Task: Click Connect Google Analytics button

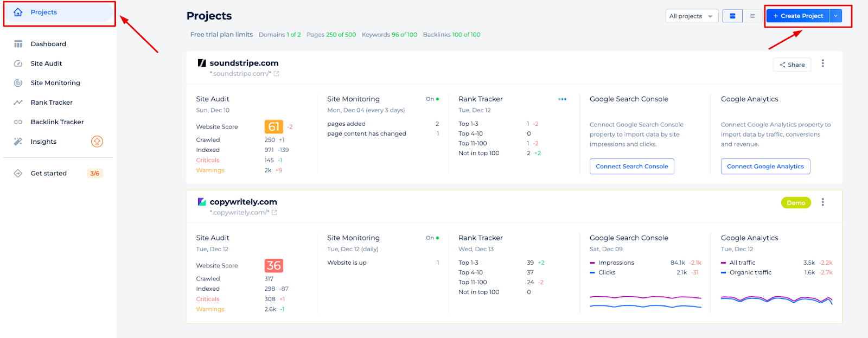Action: click(x=765, y=167)
